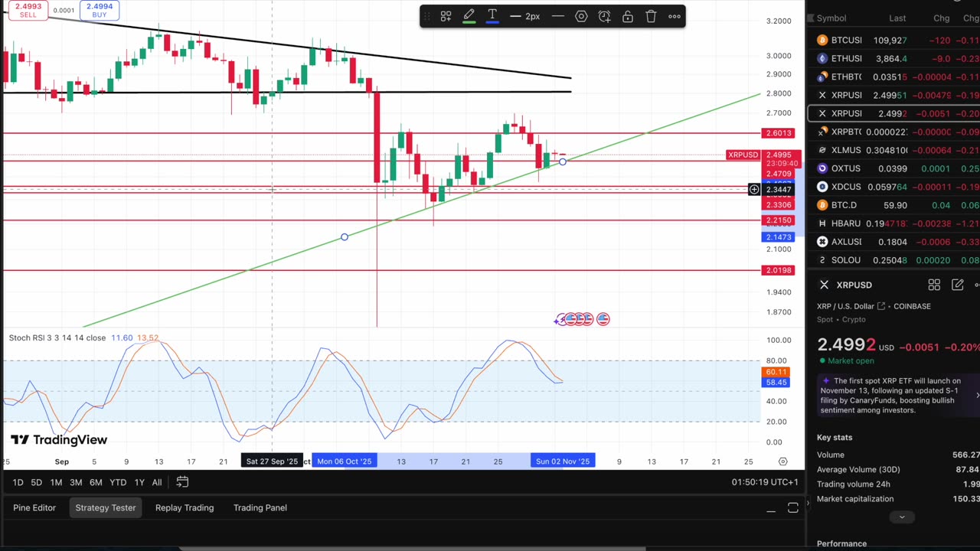
Task: Open chart axis settings gear icon
Action: pos(782,461)
